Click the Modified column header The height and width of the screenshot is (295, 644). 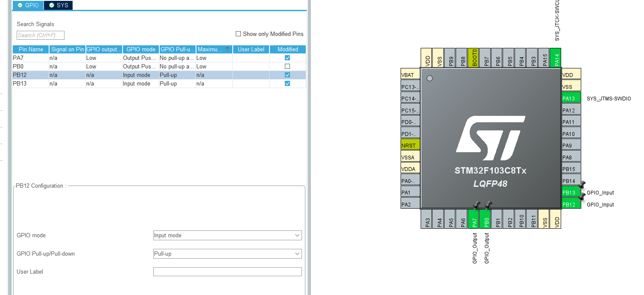[x=288, y=49]
